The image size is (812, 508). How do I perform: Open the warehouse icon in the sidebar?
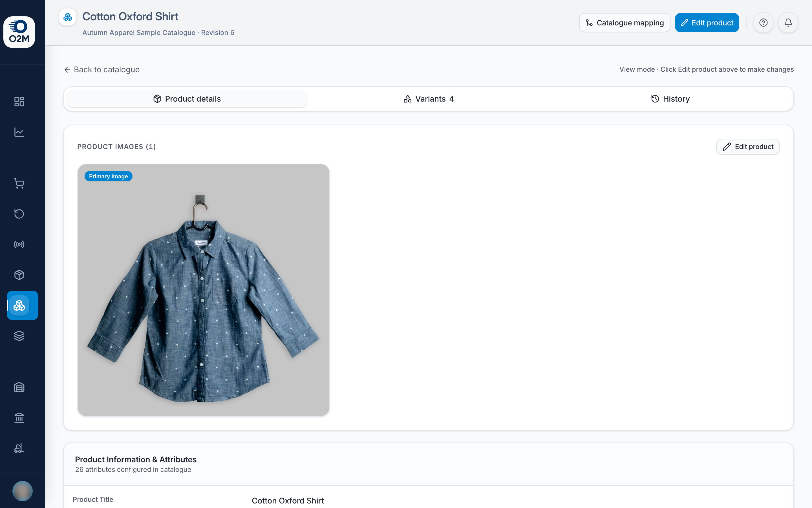pos(19,387)
